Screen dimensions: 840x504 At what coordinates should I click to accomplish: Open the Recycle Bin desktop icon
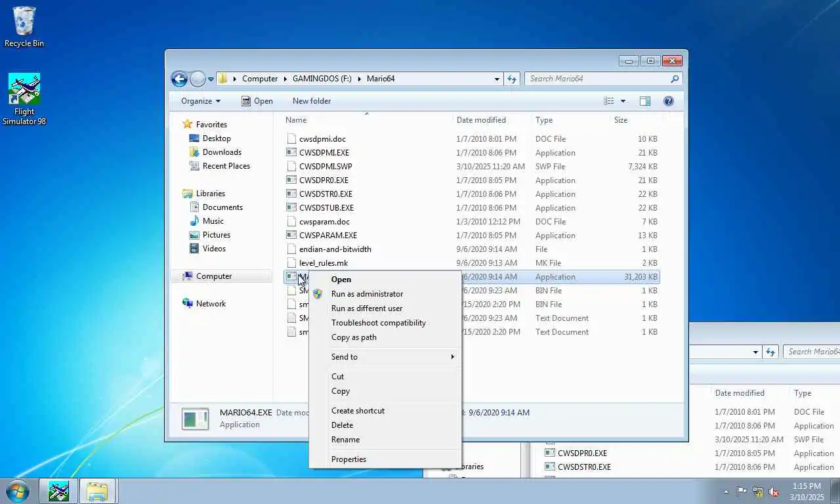24,27
